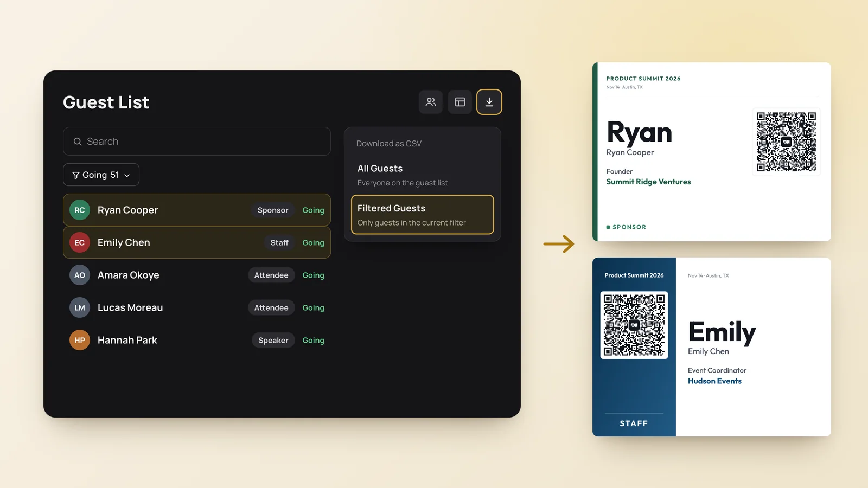Click the Speaker tag on Hannah Park
The height and width of the screenshot is (488, 868).
tap(273, 340)
